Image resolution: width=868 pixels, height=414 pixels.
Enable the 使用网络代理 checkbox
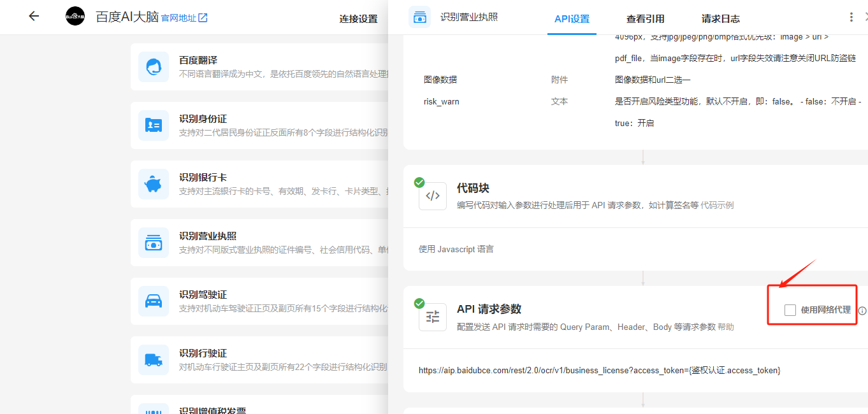(790, 310)
